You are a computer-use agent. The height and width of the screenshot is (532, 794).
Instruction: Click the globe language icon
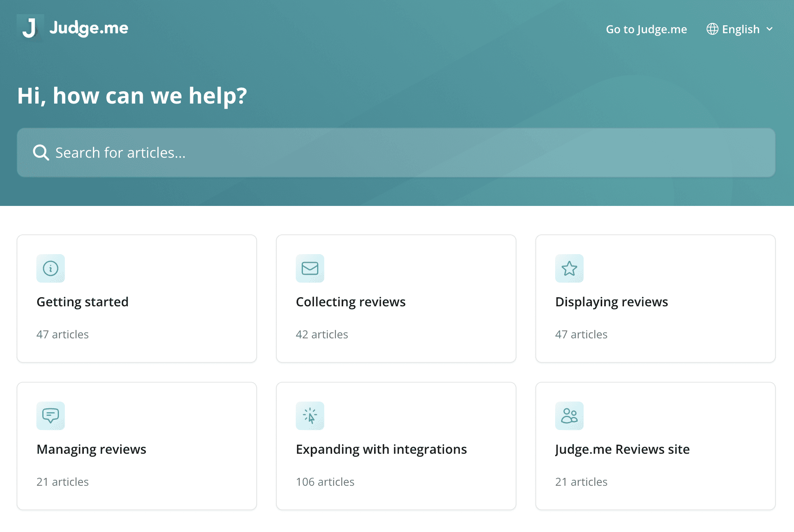tap(712, 29)
